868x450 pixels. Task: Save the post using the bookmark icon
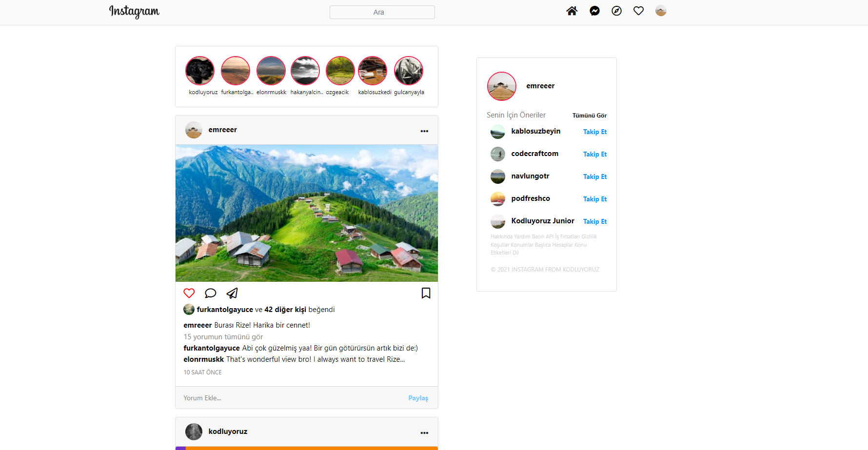425,293
